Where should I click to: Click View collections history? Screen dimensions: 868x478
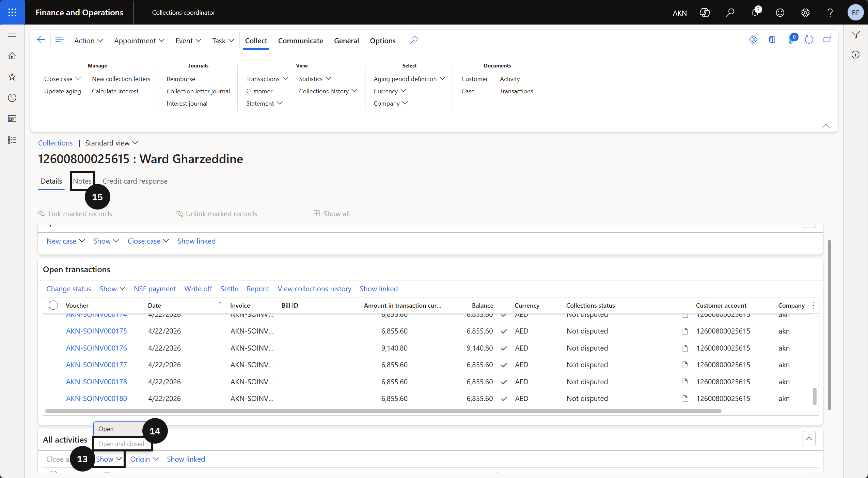point(314,289)
